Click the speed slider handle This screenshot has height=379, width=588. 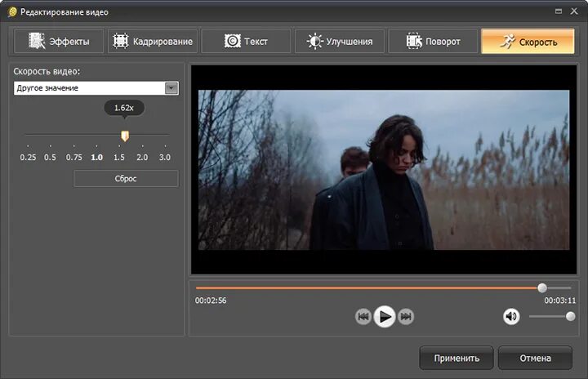point(125,136)
